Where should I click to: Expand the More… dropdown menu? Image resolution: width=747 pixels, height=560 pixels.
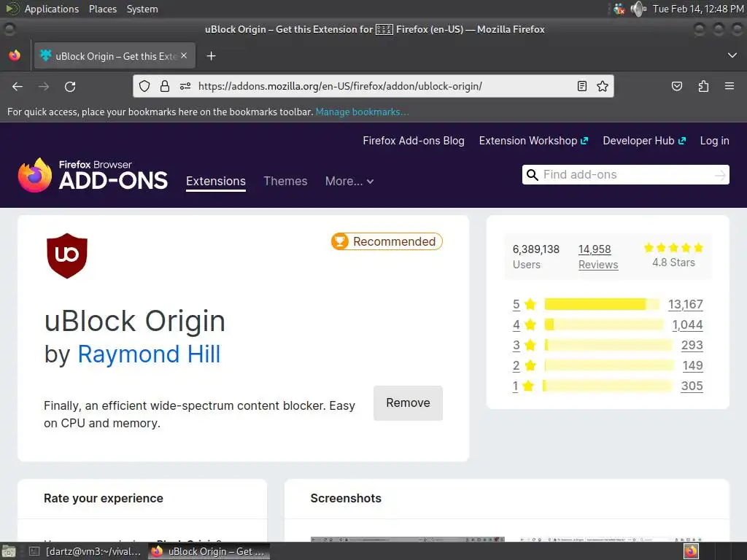(x=349, y=181)
